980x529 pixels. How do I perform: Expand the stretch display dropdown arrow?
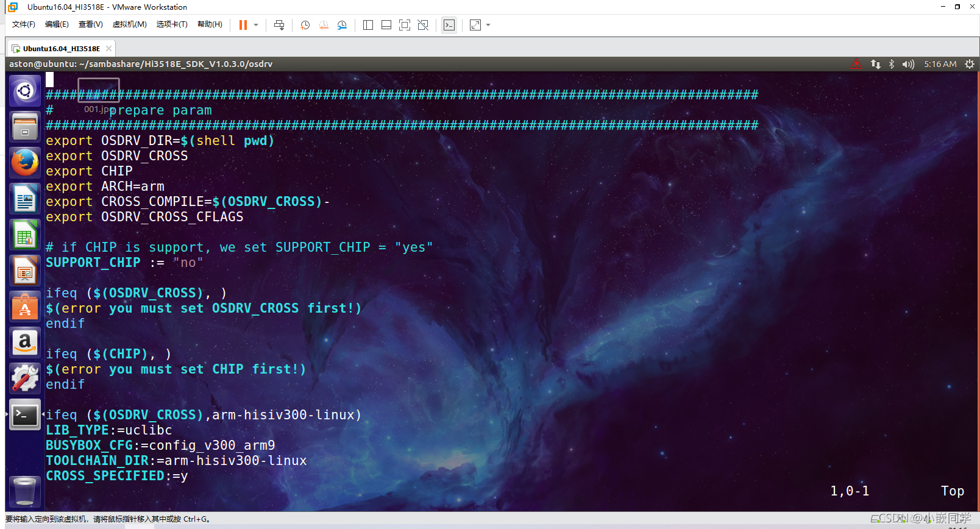click(x=488, y=25)
